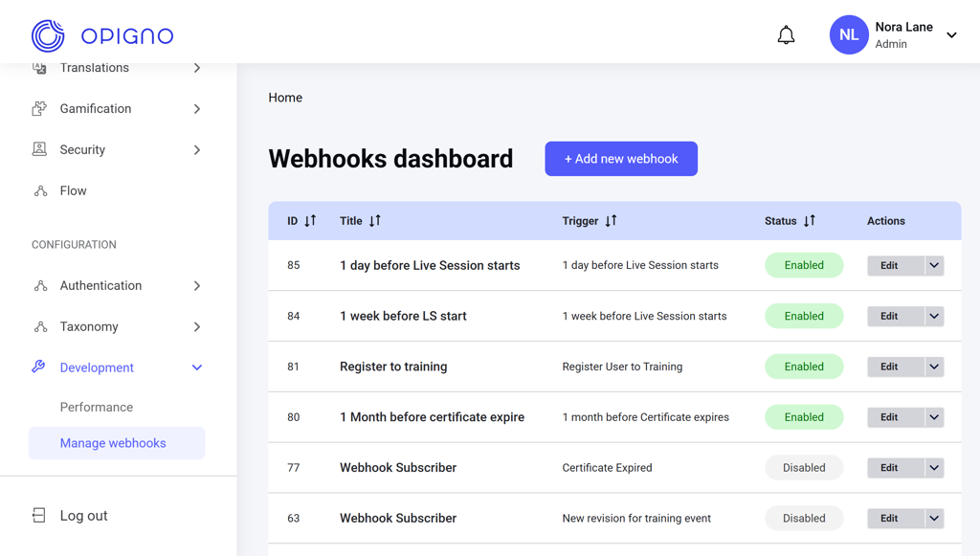Collapse the Development menu chevron
This screenshot has height=556, width=980.
tap(197, 367)
